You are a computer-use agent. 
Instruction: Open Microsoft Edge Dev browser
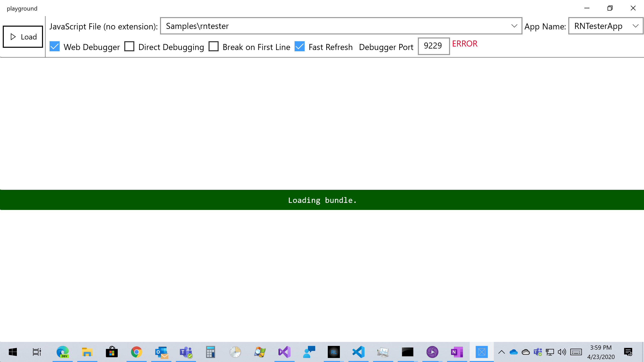click(62, 352)
